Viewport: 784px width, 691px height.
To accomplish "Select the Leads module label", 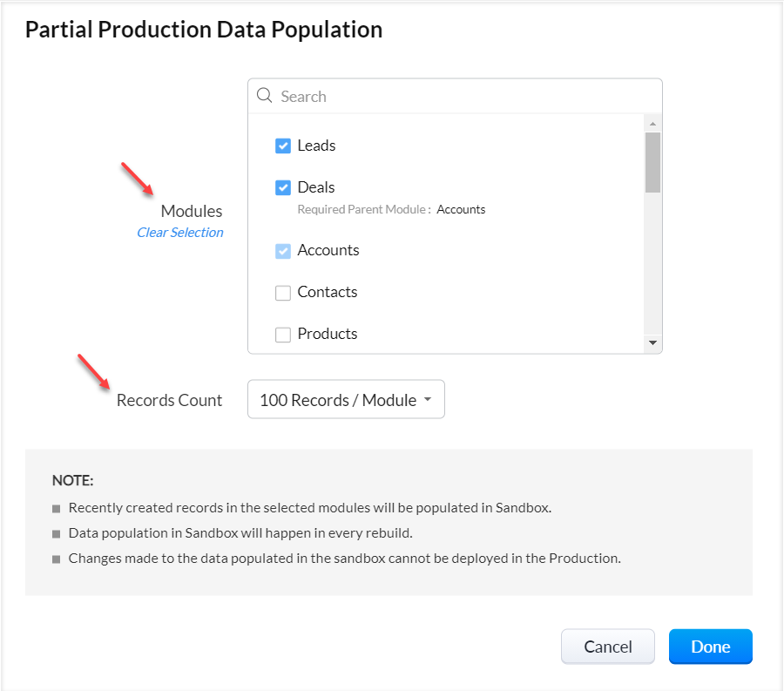I will [x=316, y=146].
